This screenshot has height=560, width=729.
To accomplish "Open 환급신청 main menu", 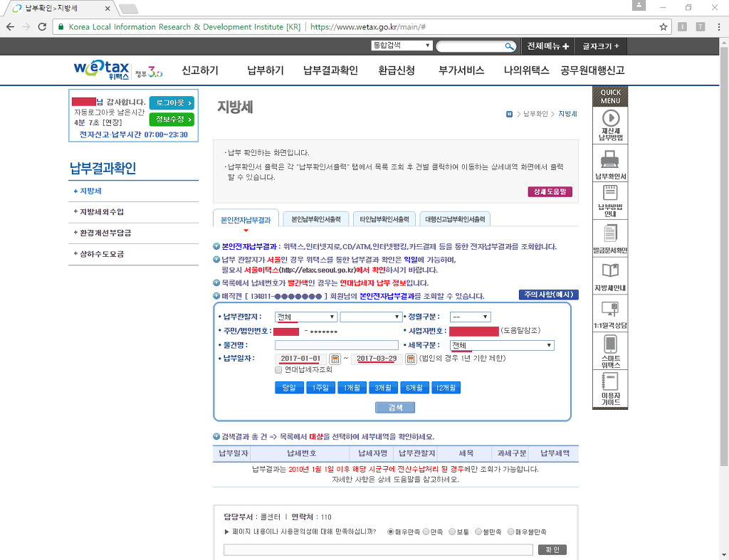I will point(397,70).
